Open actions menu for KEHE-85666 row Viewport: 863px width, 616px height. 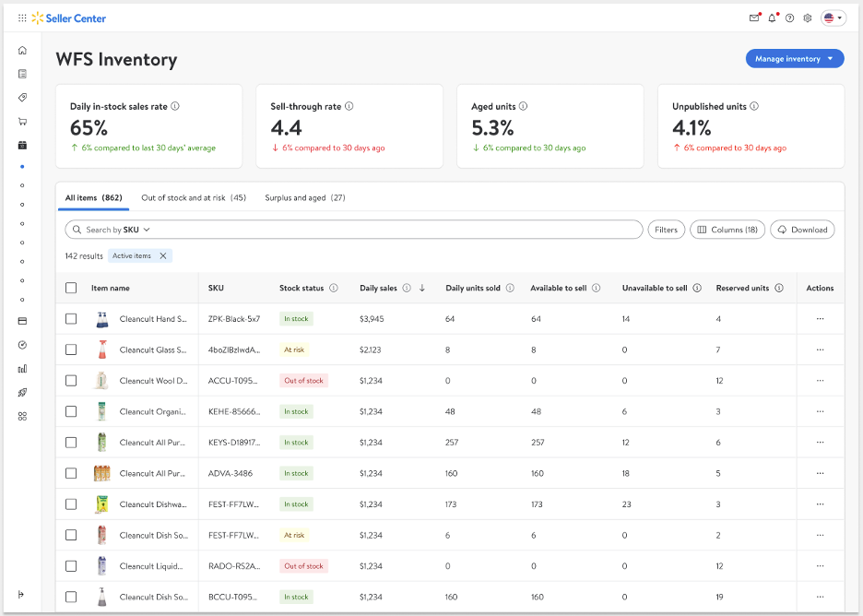[x=820, y=411]
